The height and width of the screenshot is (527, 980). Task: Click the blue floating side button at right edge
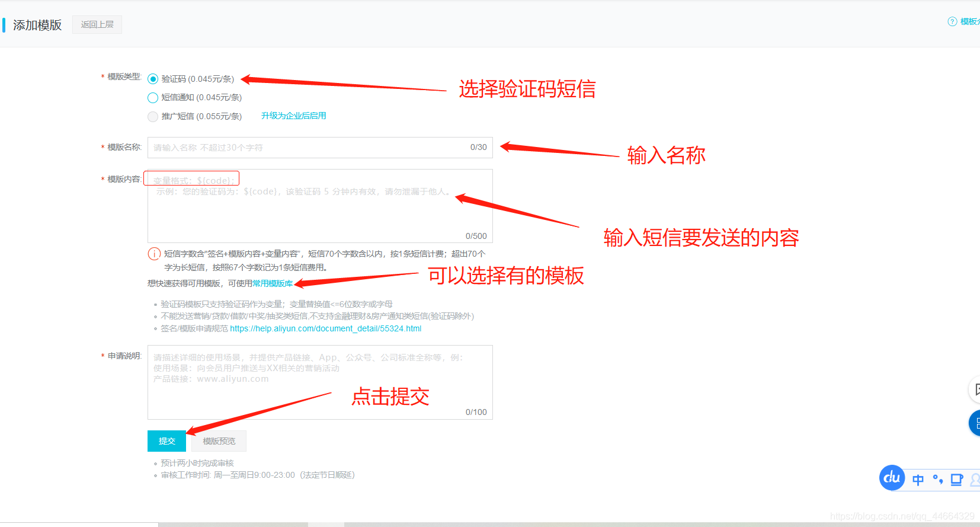975,423
